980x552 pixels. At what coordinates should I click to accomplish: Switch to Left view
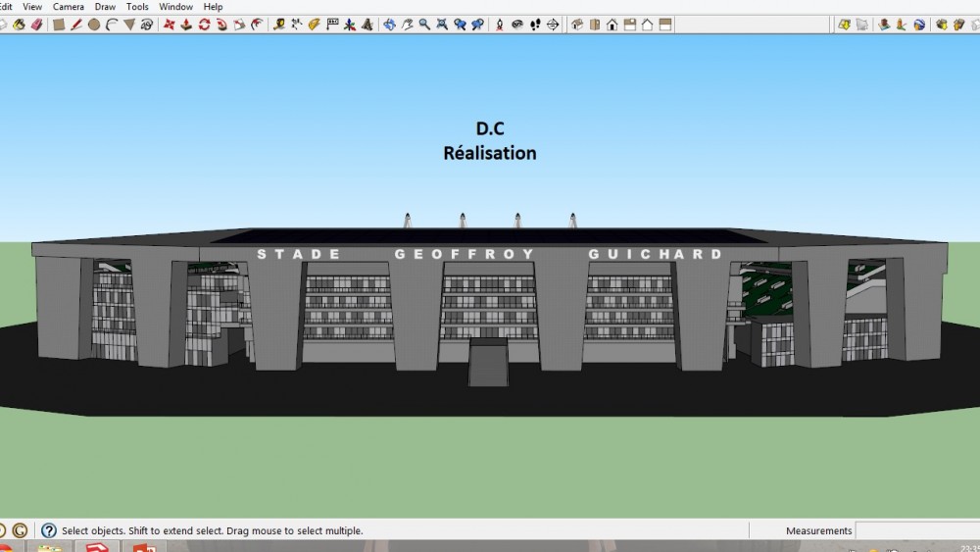(x=665, y=25)
